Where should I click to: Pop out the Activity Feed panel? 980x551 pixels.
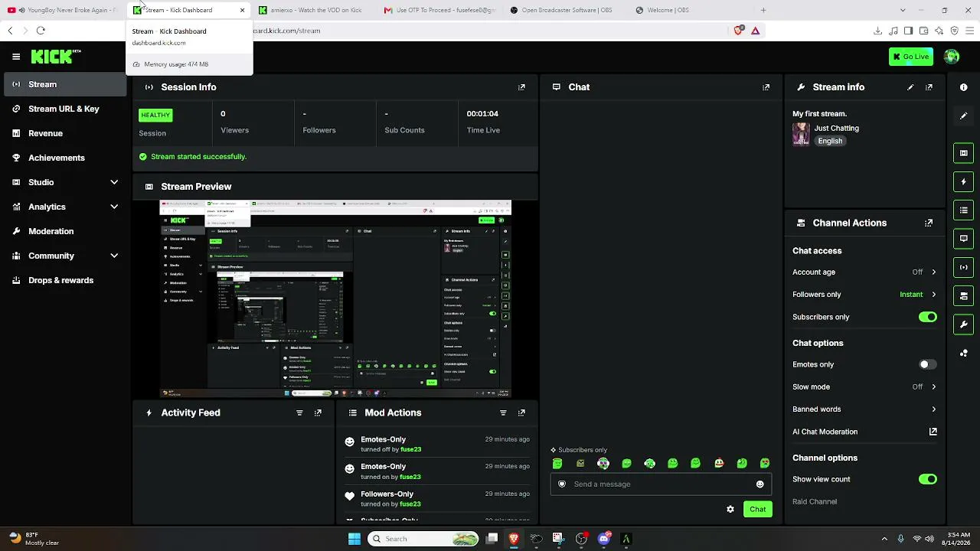318,412
